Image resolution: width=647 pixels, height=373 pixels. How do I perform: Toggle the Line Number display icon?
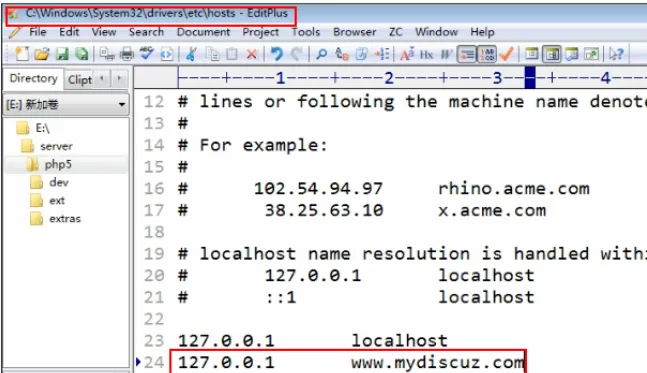(x=487, y=54)
